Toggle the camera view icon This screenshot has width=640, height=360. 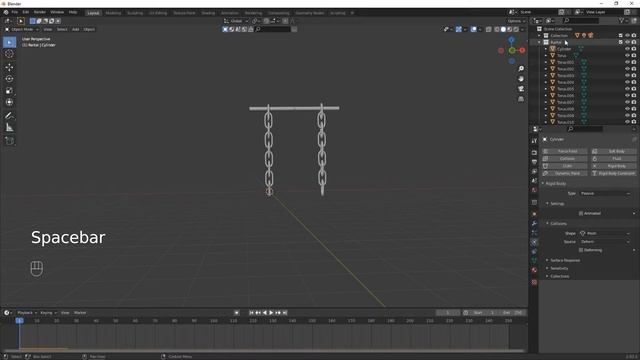tap(521, 89)
